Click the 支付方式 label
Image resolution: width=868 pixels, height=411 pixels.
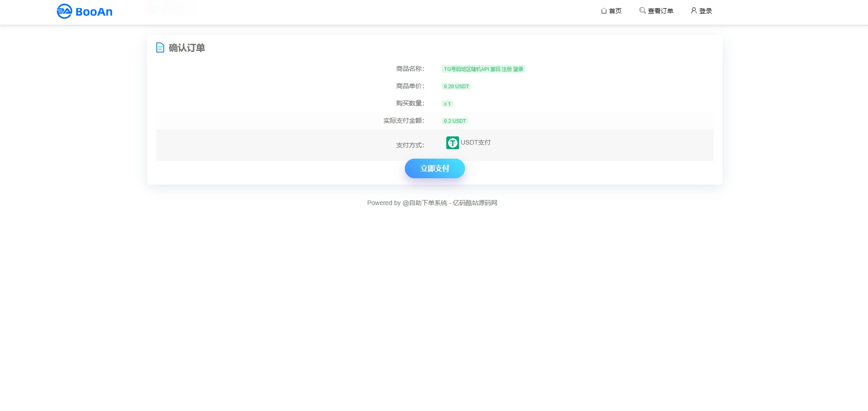[x=410, y=145]
